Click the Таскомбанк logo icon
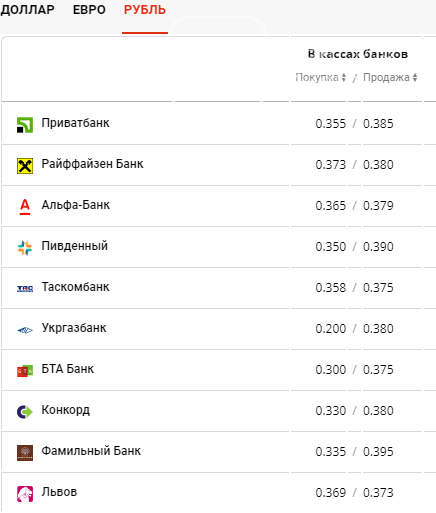Viewport: 436px width, 513px height. pyautogui.click(x=25, y=289)
